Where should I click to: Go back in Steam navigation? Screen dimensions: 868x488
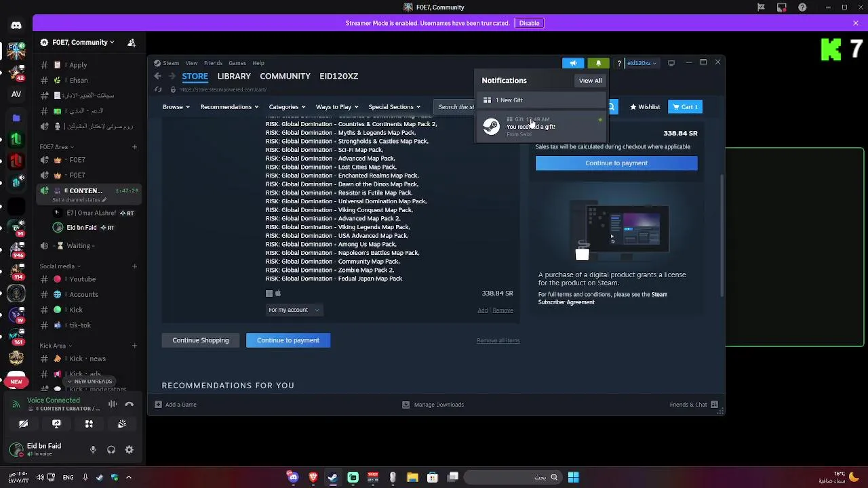(157, 76)
